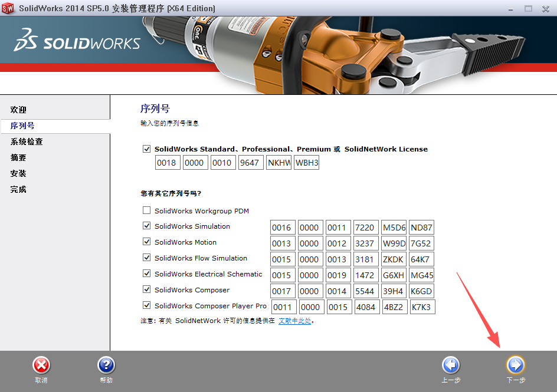Viewport: 557px width, 392px height.
Task: Uncheck the SolidWorks Flow Simulation option
Action: (146, 258)
